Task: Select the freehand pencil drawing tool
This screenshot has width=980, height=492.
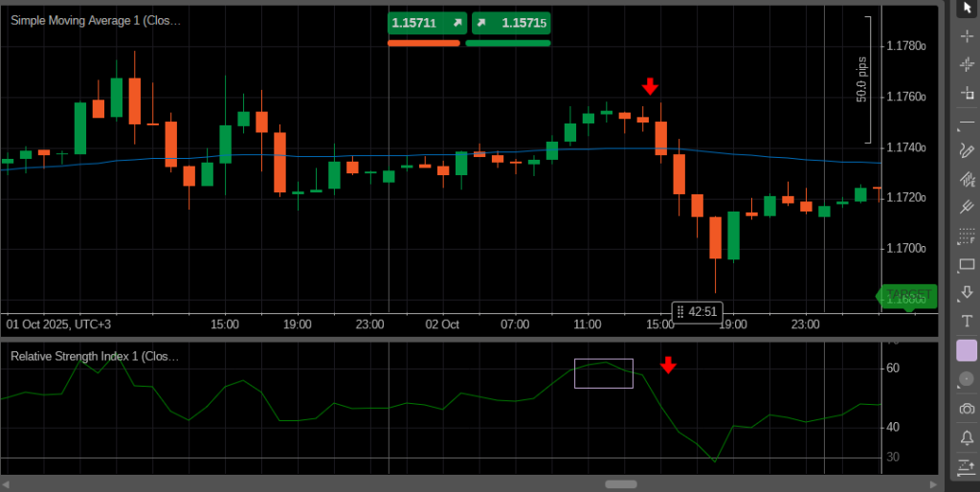Action: tap(967, 150)
